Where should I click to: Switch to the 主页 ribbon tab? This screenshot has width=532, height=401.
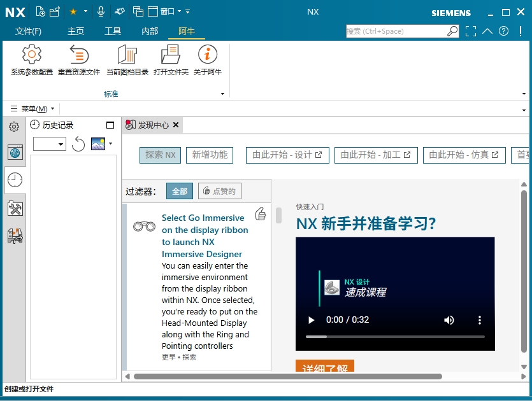pos(76,31)
